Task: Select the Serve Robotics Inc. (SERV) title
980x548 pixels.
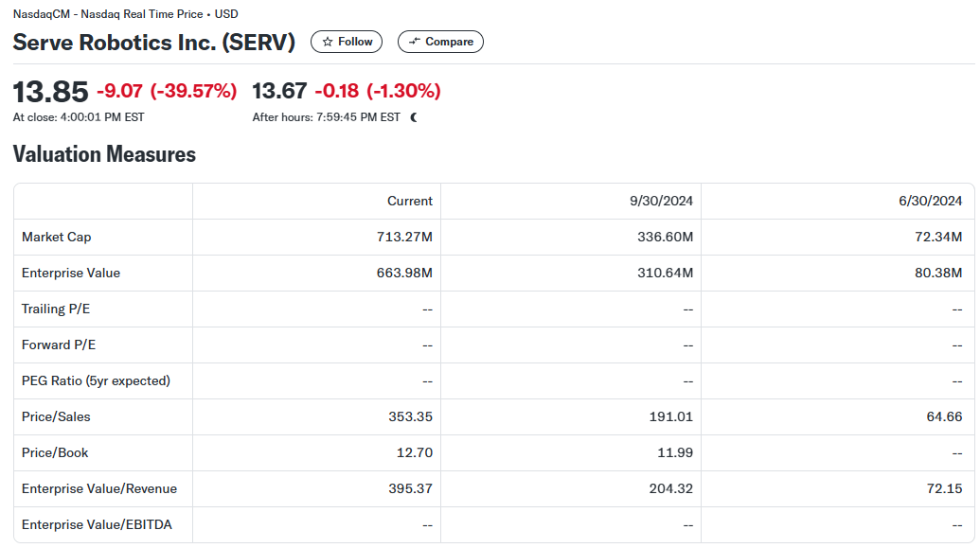Action: (153, 43)
